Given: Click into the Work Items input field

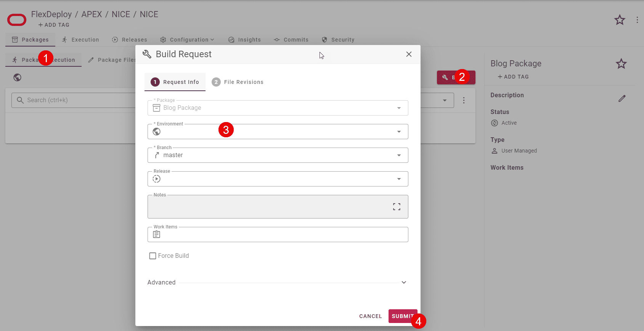Looking at the screenshot, I should (282, 235).
